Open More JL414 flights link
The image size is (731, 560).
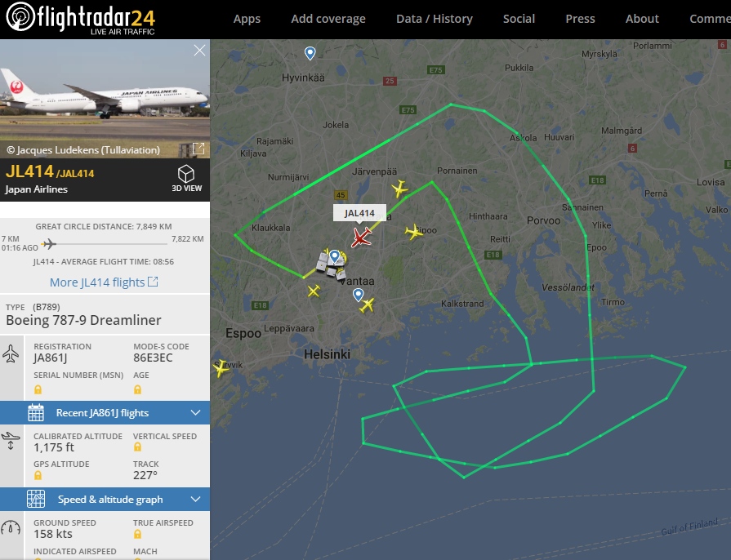tap(104, 282)
